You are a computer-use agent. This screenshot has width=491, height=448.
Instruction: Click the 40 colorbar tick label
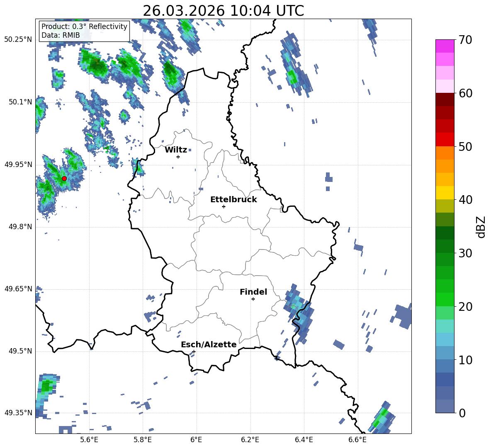(465, 200)
